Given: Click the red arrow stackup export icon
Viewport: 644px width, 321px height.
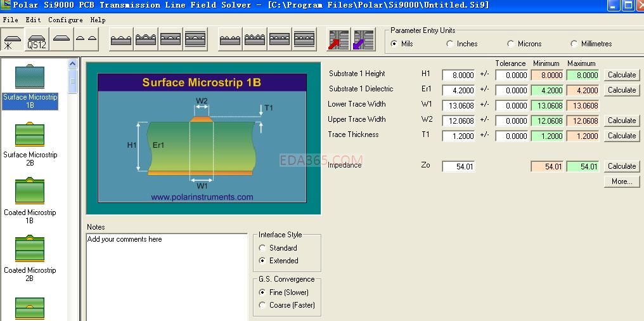Looking at the screenshot, I should (338, 40).
